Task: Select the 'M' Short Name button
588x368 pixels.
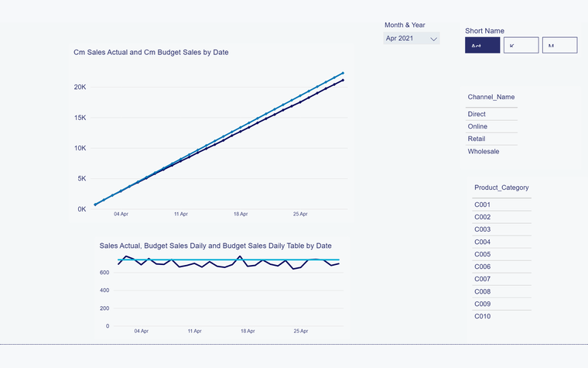Action: tap(559, 45)
